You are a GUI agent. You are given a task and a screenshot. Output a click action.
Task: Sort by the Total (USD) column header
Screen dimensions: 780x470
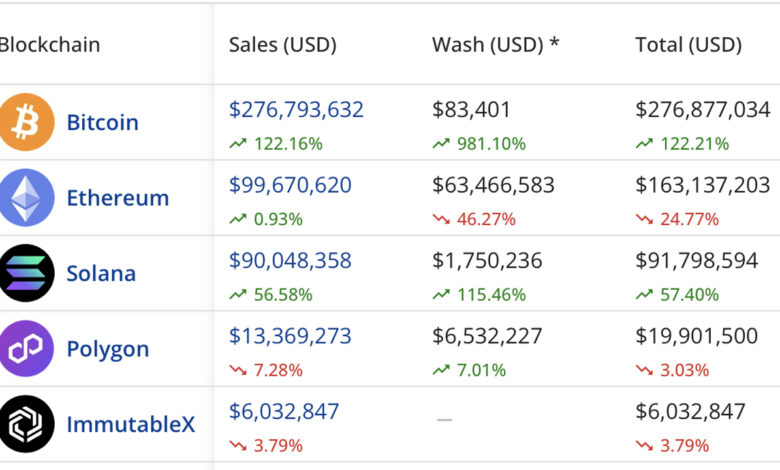tap(688, 45)
